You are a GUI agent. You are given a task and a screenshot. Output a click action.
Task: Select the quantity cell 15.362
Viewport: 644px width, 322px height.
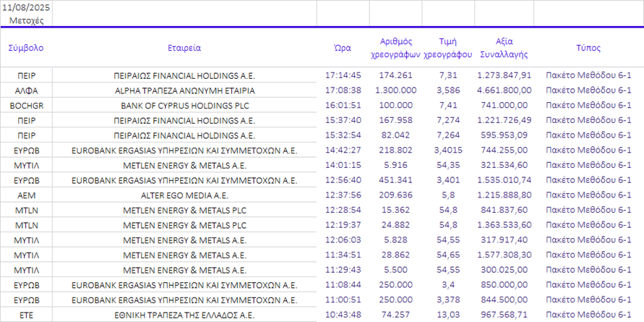(x=395, y=210)
